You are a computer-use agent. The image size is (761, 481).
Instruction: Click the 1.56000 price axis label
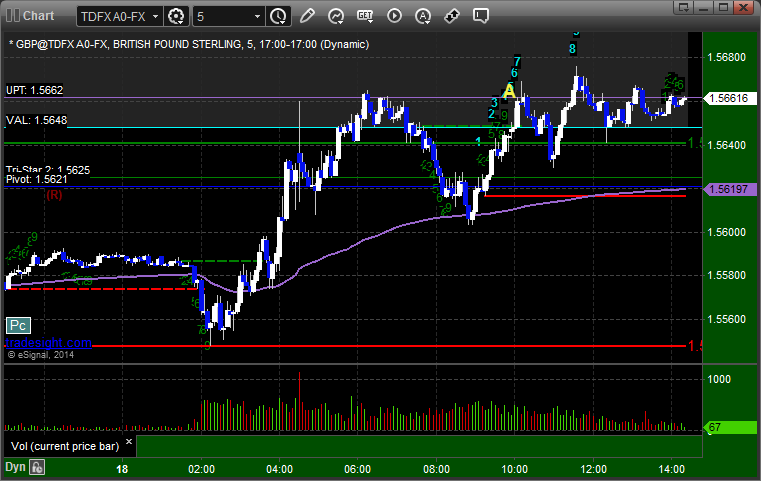tap(727, 232)
